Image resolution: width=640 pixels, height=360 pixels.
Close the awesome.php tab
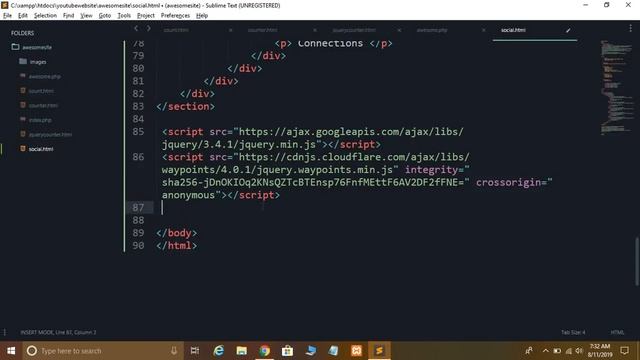[x=484, y=30]
